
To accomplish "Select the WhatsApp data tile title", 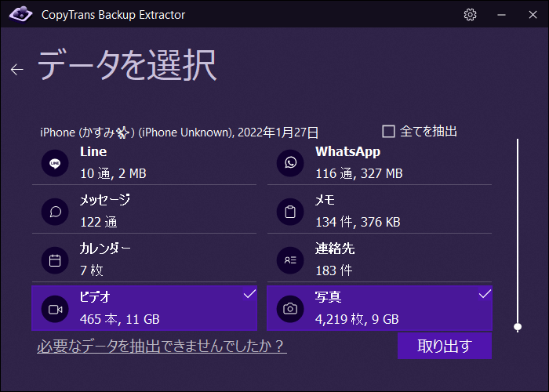I will 347,152.
